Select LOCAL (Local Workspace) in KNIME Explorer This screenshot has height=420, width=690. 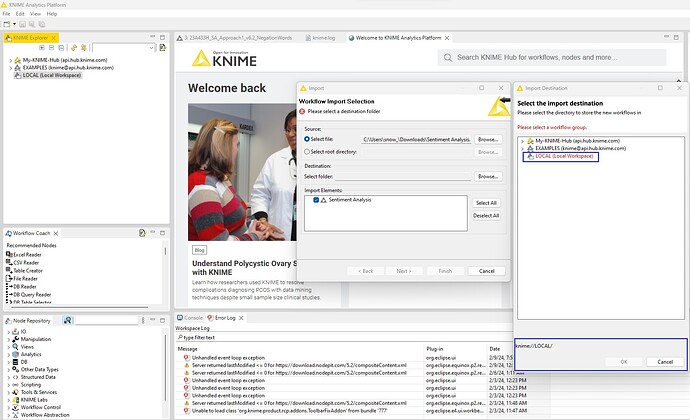[51, 75]
